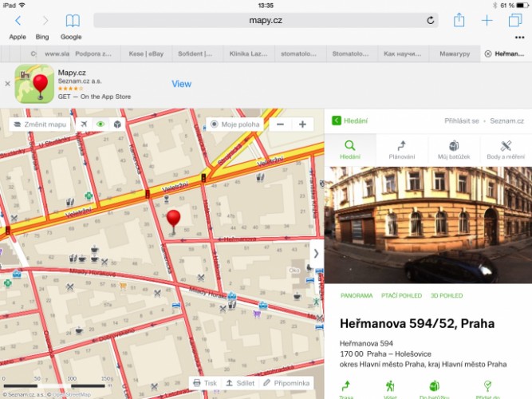Save place with Do batůžku icon
This screenshot has width=532, height=399.
[434, 389]
